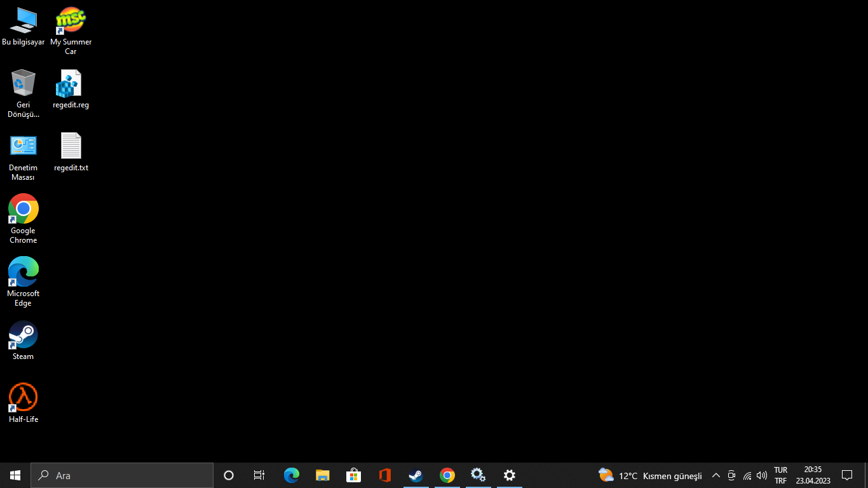The width and height of the screenshot is (868, 488).
Task: Select the regedit.txt text file
Action: (71, 152)
